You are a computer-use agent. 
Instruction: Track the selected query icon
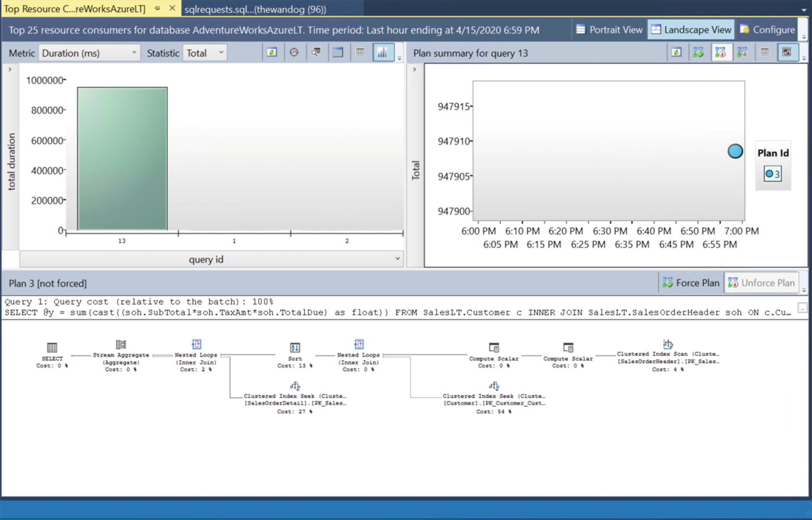coord(294,53)
